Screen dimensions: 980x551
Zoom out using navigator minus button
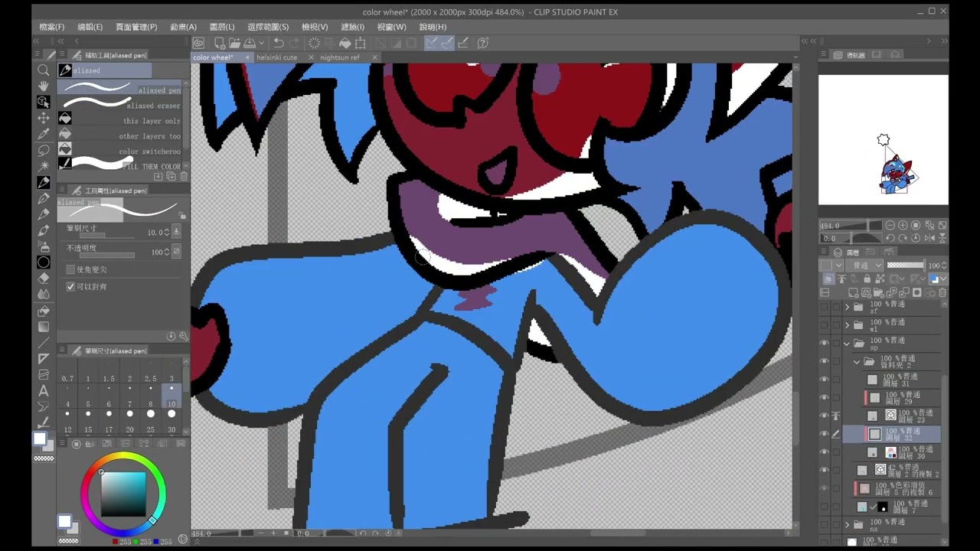point(890,226)
